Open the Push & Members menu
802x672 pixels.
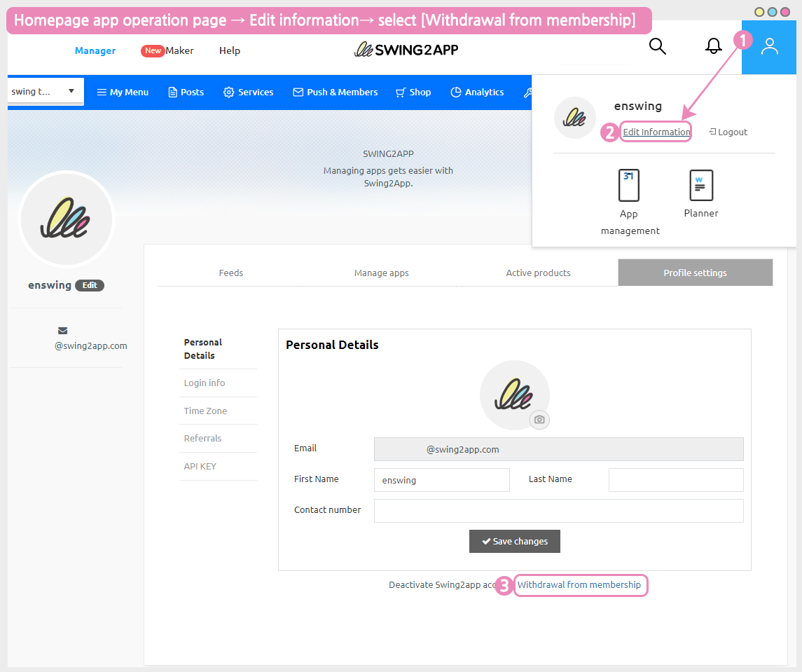pos(336,92)
